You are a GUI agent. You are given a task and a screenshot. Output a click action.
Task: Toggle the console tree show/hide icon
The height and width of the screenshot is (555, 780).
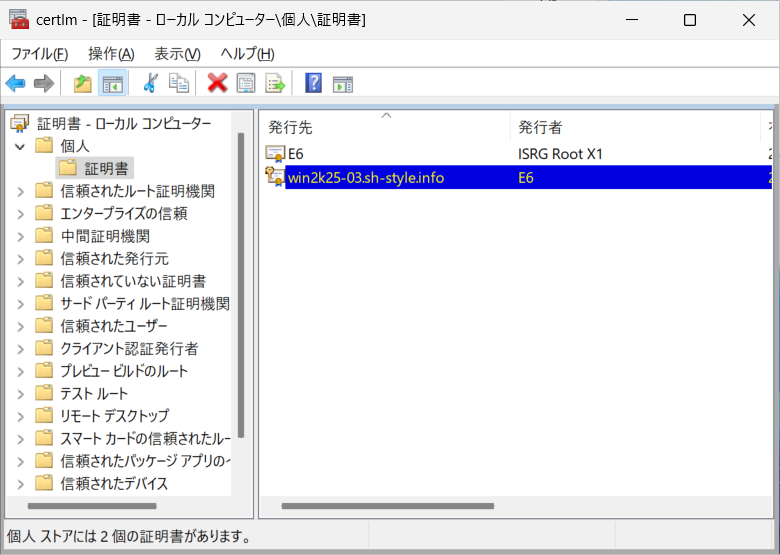[112, 84]
